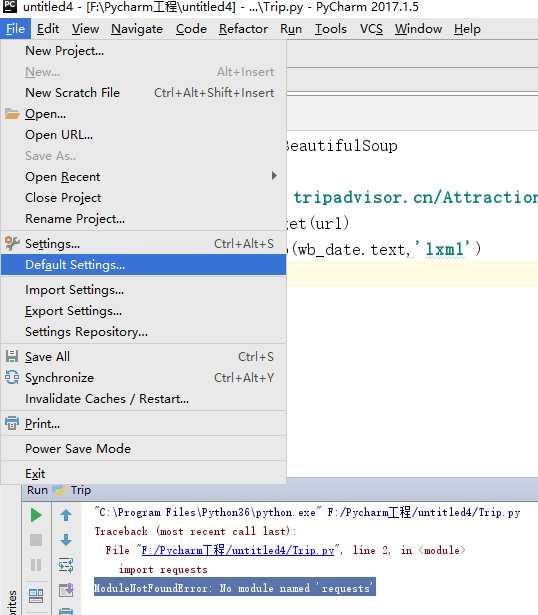Open the View menu
The height and width of the screenshot is (615, 538).
coord(85,29)
